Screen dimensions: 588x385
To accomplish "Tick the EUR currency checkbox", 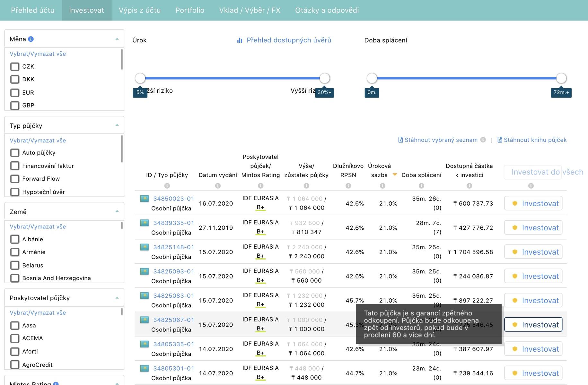I will pos(15,93).
